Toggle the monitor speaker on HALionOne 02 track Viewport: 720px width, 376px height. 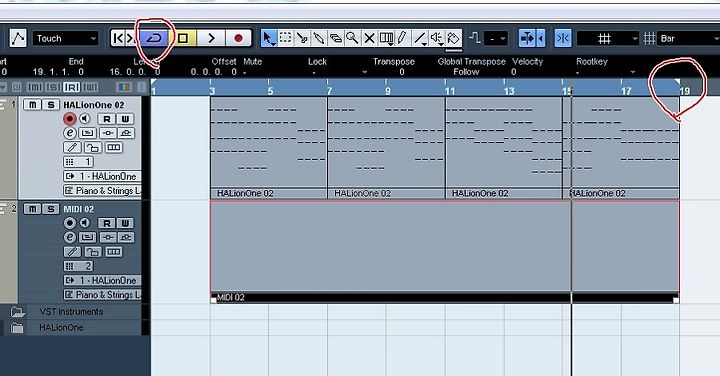[x=85, y=119]
